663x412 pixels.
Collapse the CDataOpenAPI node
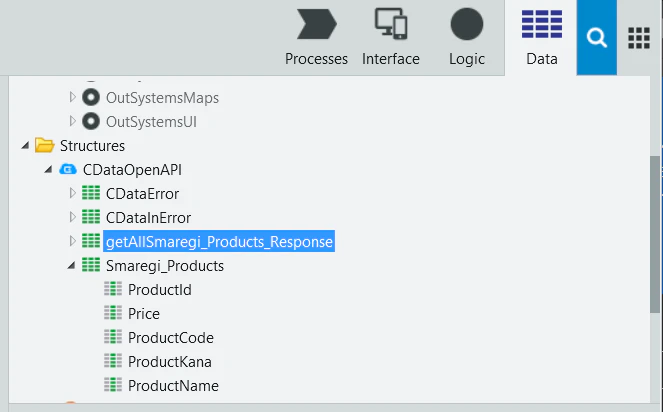point(48,170)
